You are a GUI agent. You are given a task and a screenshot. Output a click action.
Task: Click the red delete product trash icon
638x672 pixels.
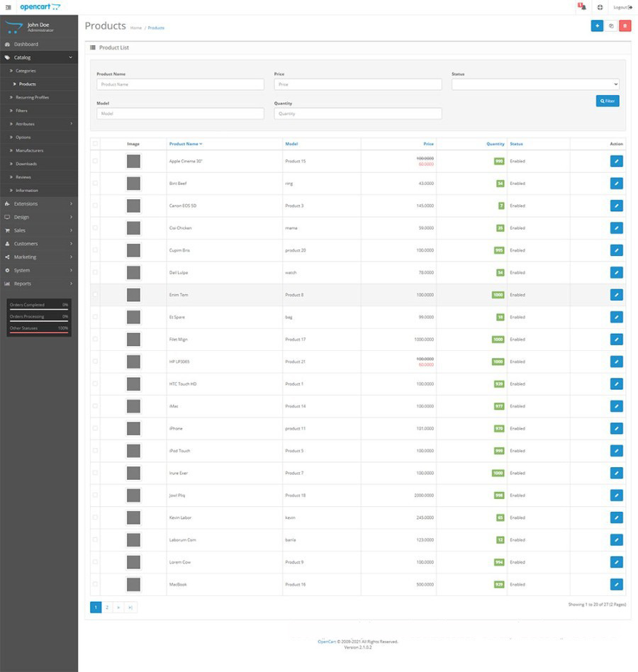[625, 26]
